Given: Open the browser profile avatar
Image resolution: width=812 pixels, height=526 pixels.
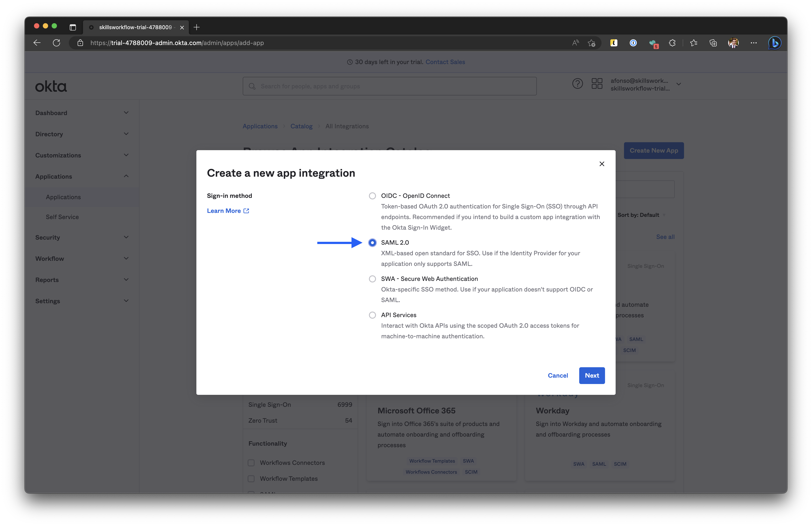Looking at the screenshot, I should point(733,43).
